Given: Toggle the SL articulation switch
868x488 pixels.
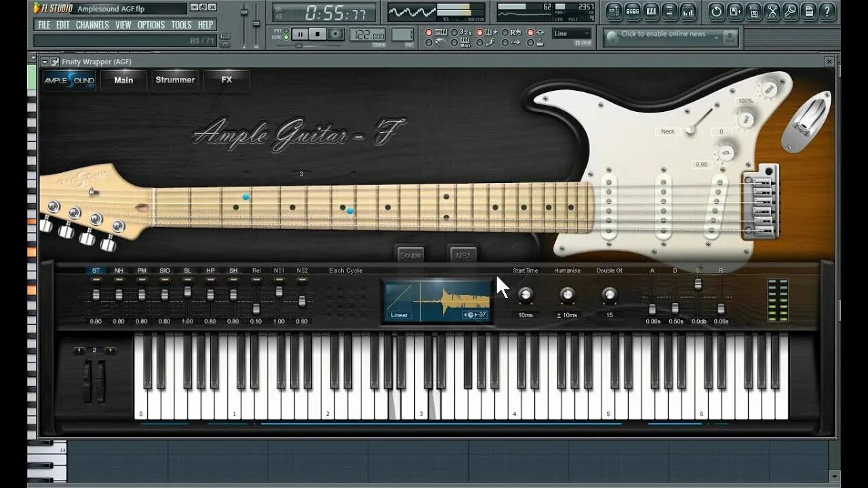Looking at the screenshot, I should point(187,279).
